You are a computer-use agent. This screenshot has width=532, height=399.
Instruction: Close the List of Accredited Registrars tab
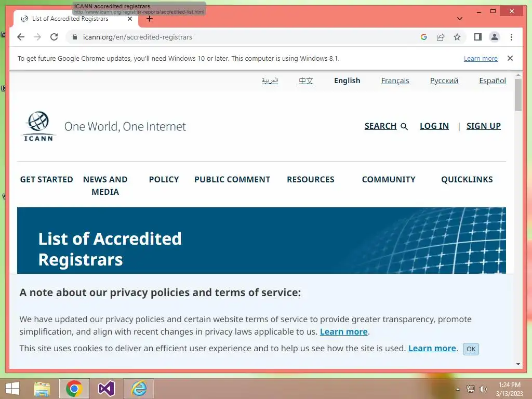tap(129, 19)
